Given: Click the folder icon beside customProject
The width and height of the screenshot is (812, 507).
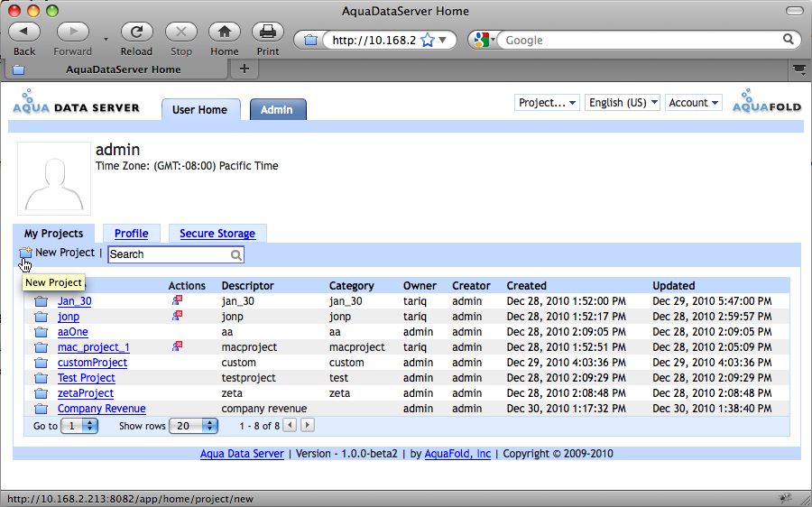Looking at the screenshot, I should (41, 363).
